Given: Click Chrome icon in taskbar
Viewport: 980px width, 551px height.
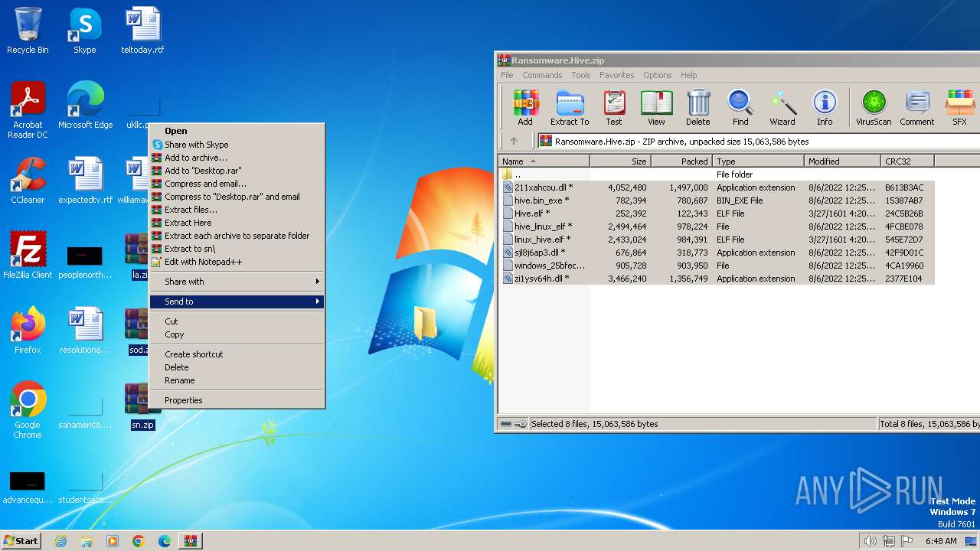Looking at the screenshot, I should 138,541.
